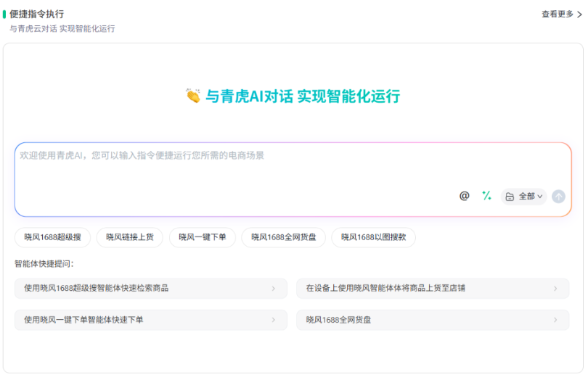588x388 pixels.
Task: Select the 晓风1688超级搜 chip
Action: pos(52,237)
